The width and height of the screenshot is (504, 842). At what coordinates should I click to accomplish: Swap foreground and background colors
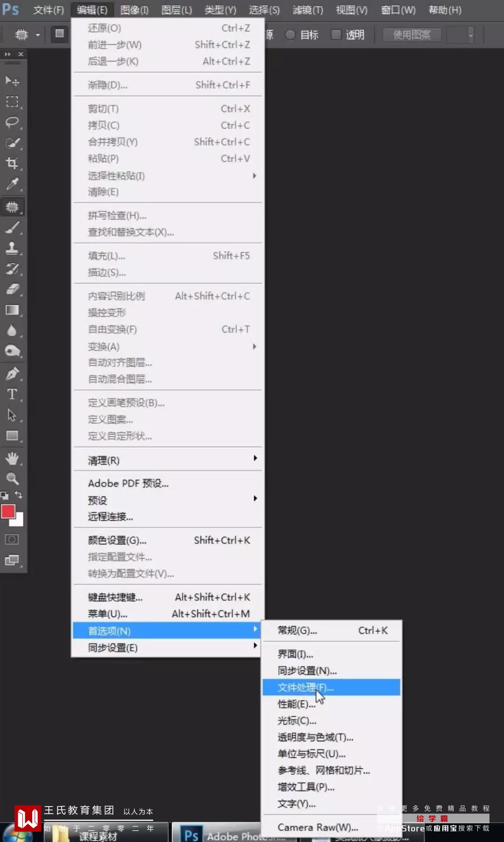18,495
